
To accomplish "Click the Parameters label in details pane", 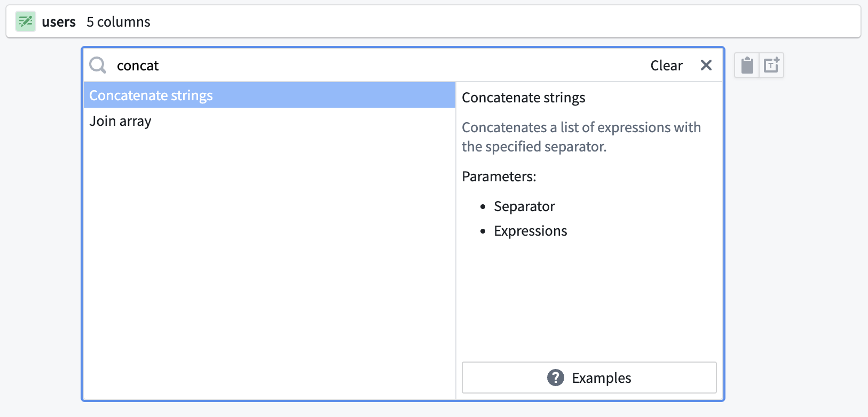I will tap(499, 177).
